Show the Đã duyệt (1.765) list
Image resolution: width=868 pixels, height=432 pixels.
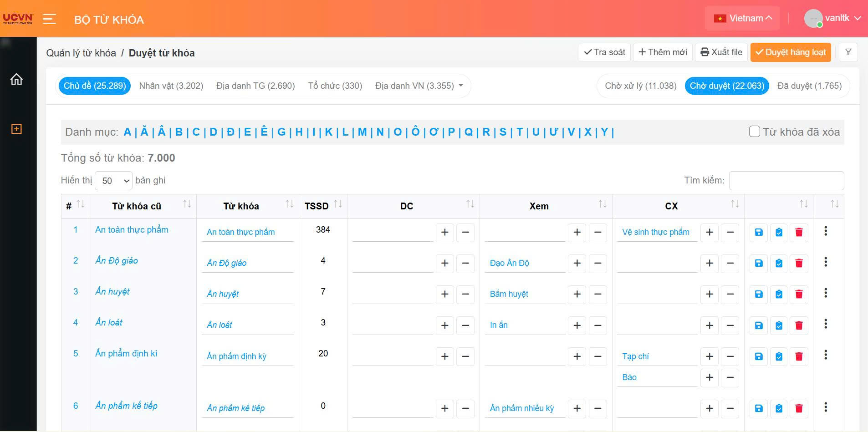pyautogui.click(x=810, y=86)
